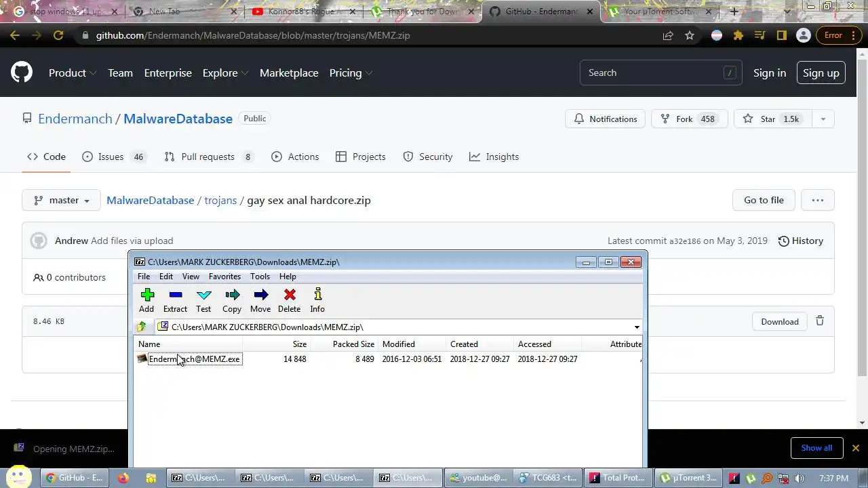
Task: Open the Edit menu in 7-Zip
Action: point(166,277)
